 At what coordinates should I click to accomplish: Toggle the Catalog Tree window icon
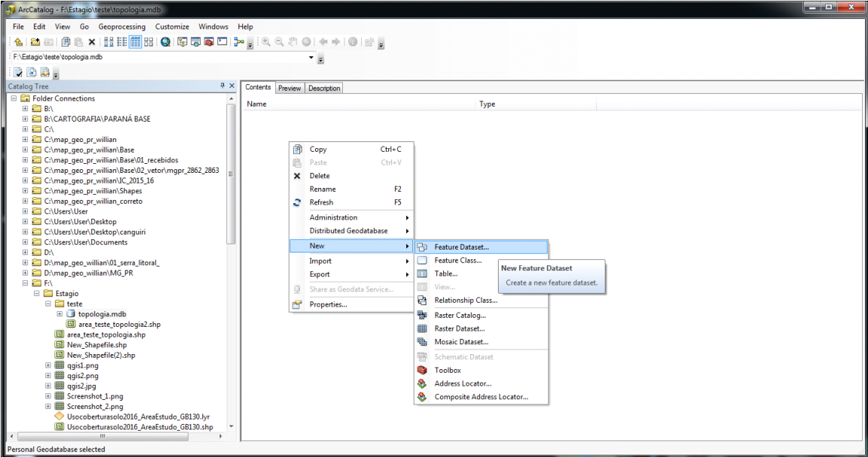coord(182,42)
